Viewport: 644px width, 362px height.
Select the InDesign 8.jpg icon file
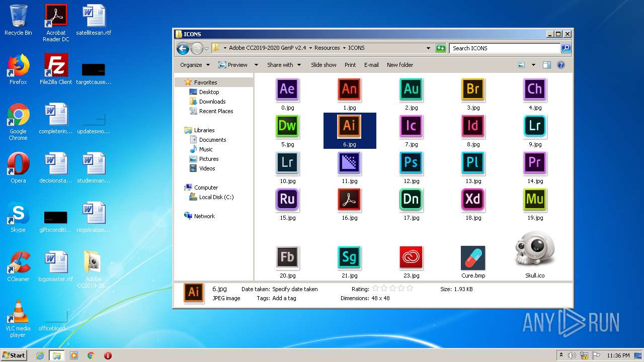(473, 126)
